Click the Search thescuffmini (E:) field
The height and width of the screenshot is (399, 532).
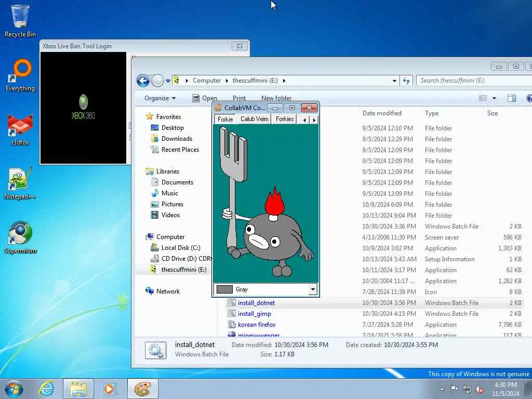tap(473, 81)
